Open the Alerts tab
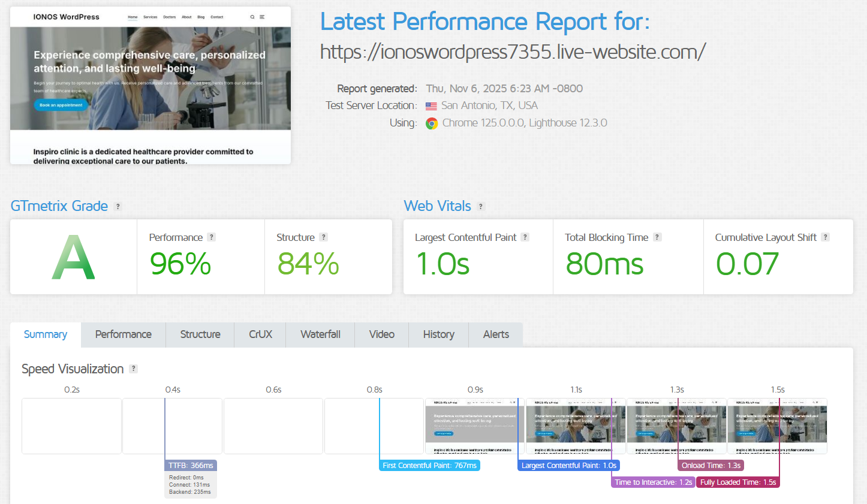Screen dimensions: 867x504 [496, 334]
